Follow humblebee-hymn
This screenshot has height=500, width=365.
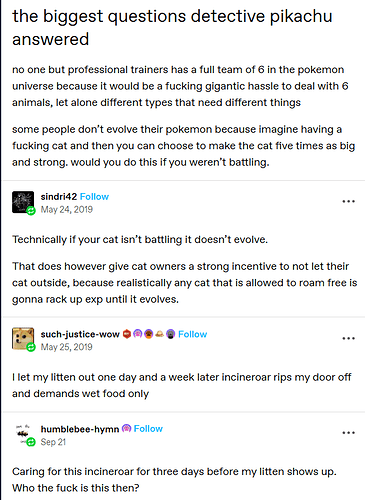148,428
